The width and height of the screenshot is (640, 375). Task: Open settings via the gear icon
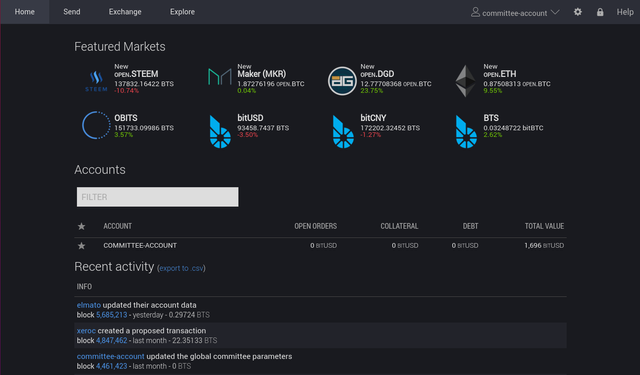pos(578,12)
